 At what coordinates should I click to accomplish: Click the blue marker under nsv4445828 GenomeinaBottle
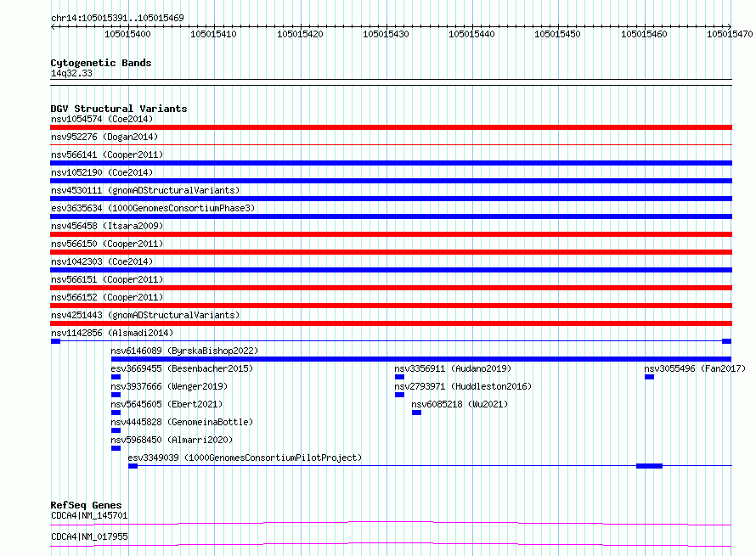pyautogui.click(x=116, y=430)
